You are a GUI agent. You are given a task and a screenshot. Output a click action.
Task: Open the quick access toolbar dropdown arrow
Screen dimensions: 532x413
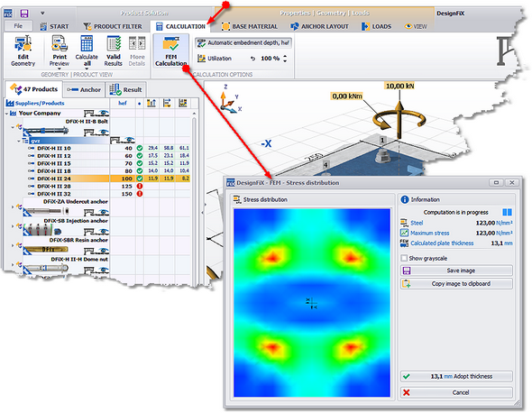[x=42, y=14]
